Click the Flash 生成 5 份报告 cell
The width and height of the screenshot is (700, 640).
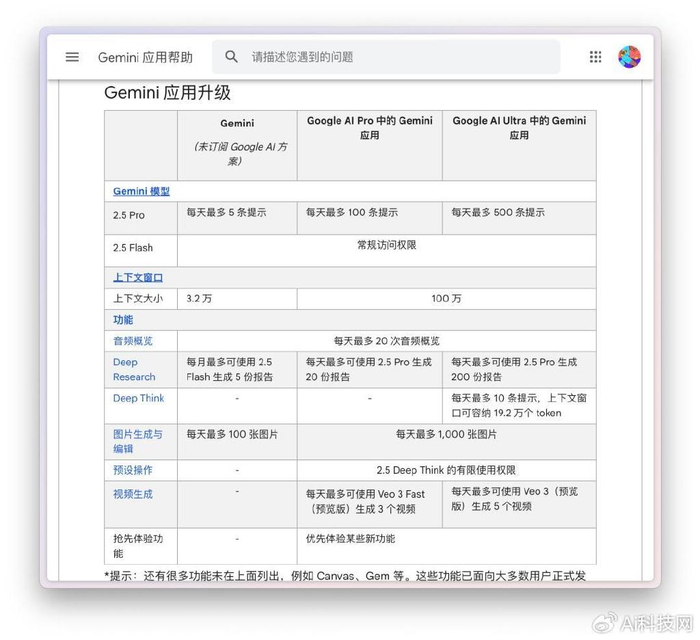pos(237,370)
